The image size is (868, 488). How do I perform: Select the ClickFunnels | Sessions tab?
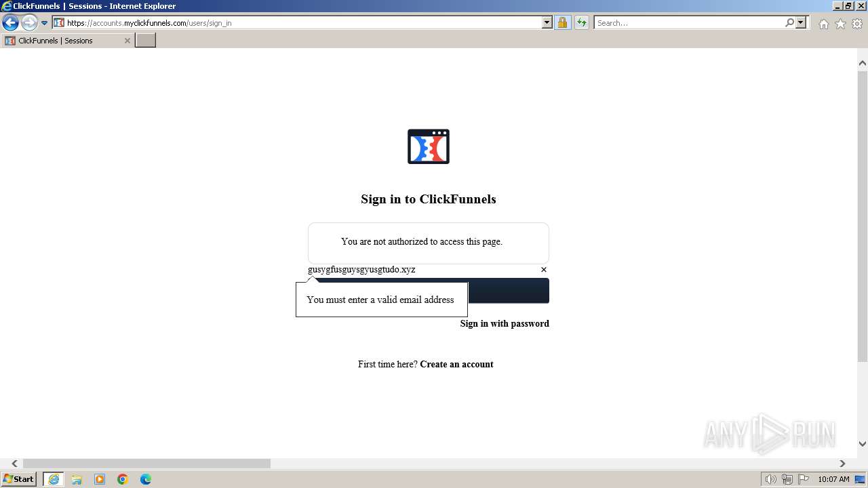[x=67, y=41]
